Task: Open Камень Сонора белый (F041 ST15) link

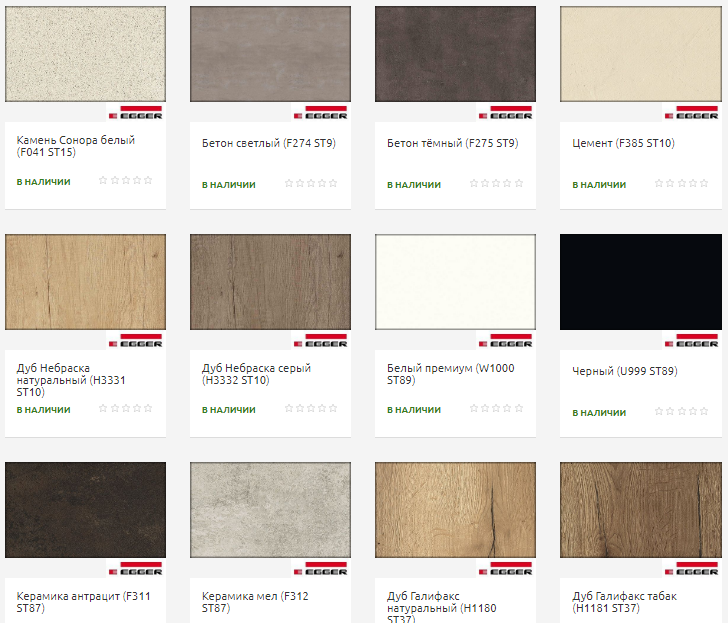Action: tap(75, 146)
